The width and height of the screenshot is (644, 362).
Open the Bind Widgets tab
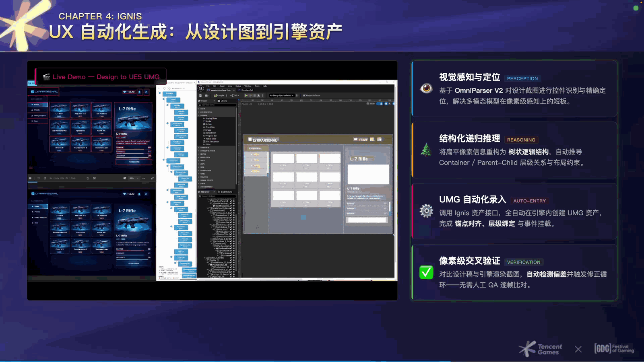click(225, 192)
